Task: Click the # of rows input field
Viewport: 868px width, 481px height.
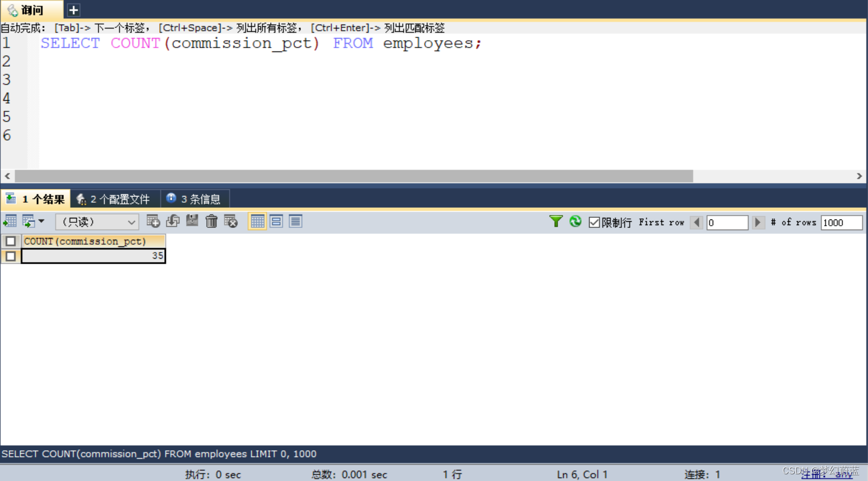Action: pos(841,222)
